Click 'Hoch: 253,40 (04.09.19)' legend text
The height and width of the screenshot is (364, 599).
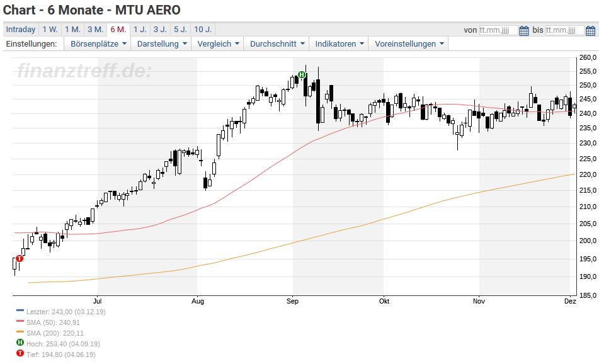click(x=63, y=344)
